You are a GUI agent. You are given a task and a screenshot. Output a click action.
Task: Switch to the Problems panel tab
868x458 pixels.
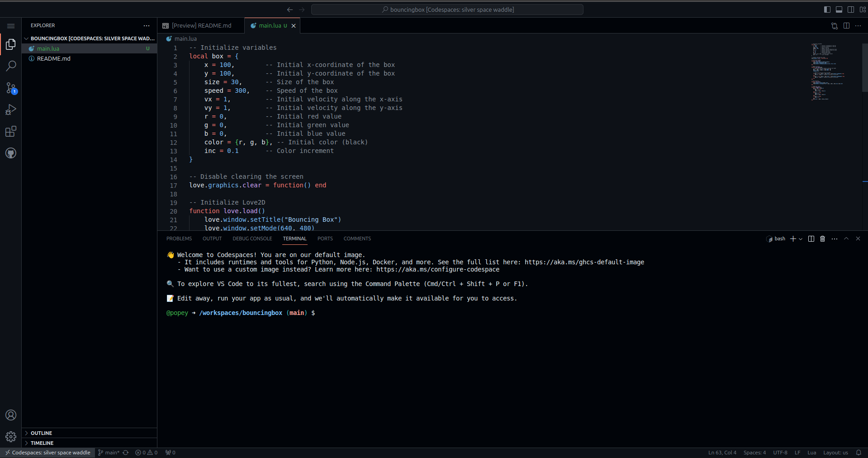click(x=179, y=239)
